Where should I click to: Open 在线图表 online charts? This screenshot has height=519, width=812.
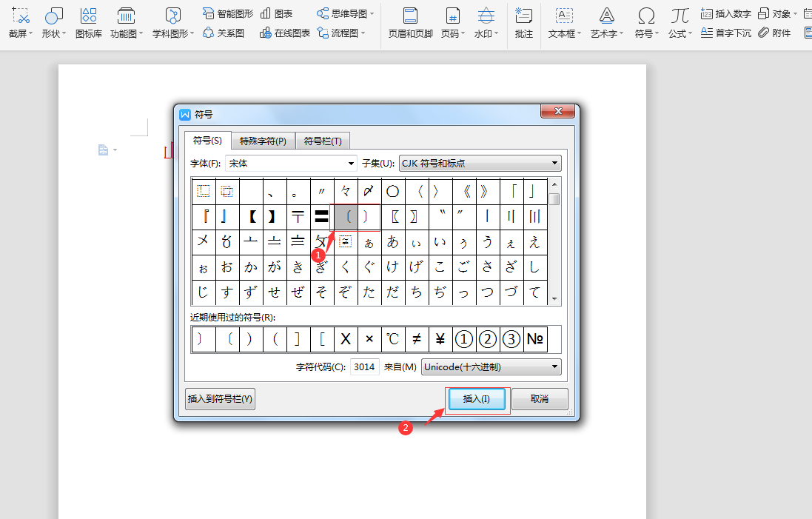(x=285, y=33)
